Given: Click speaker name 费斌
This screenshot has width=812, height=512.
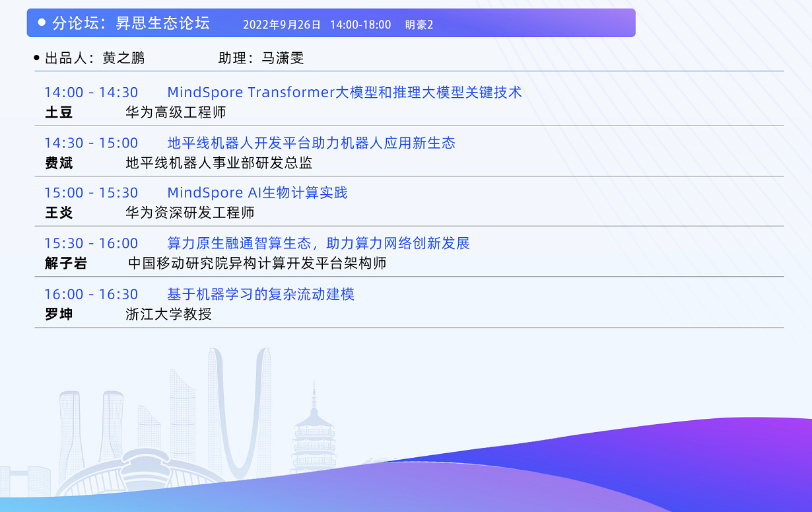Looking at the screenshot, I should click(x=59, y=163).
